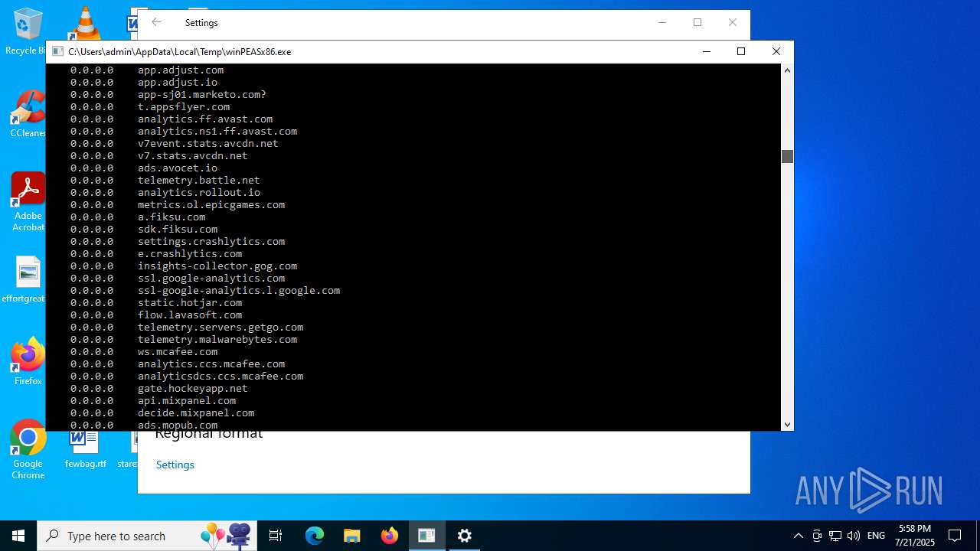Launch Firefox from the desktop shortcut
980x551 pixels.
click(x=28, y=362)
